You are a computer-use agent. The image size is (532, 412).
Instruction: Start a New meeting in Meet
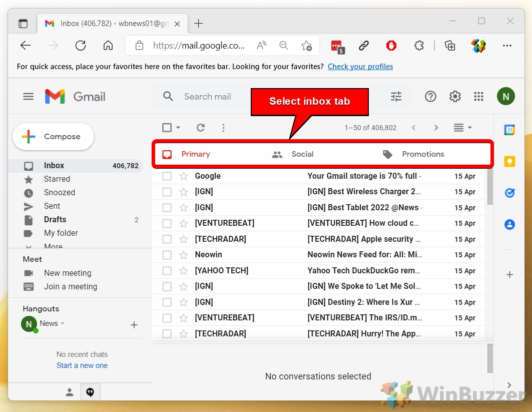point(68,273)
